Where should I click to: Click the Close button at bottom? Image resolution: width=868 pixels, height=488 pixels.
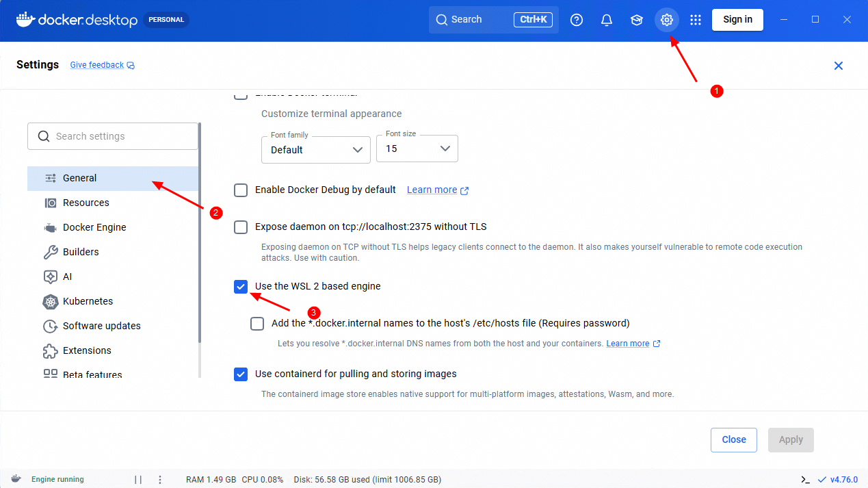(734, 440)
